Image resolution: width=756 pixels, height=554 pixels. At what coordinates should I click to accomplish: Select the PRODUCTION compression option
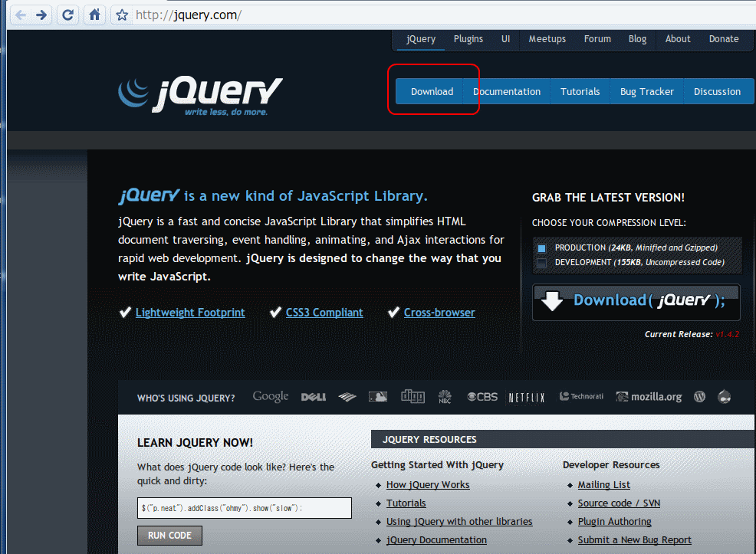(x=542, y=248)
